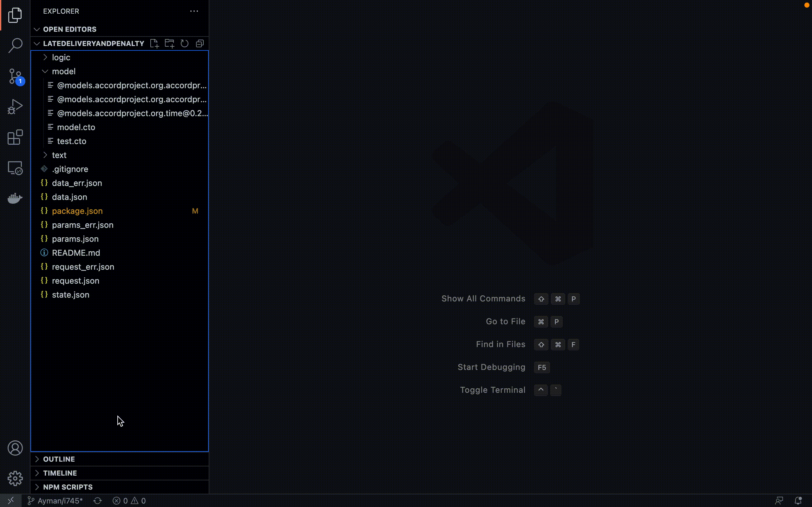Open the Search view icon
Screen dimensions: 812x507
point(15,46)
